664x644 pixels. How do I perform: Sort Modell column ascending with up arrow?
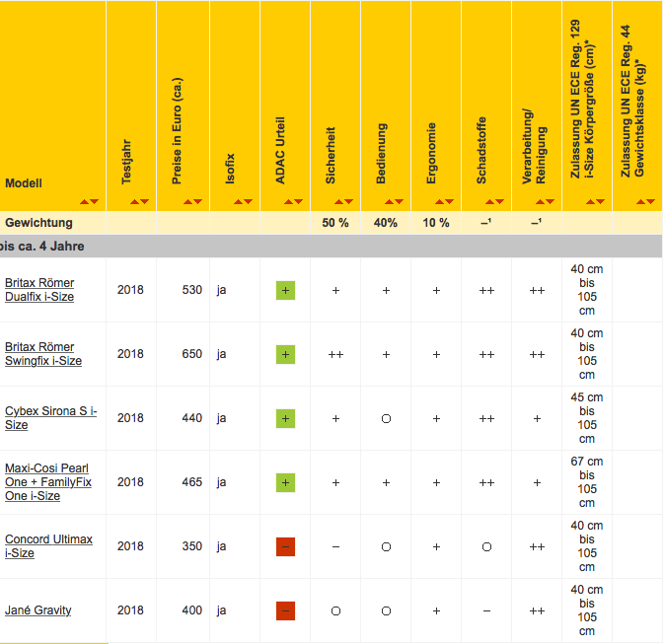coord(84,201)
